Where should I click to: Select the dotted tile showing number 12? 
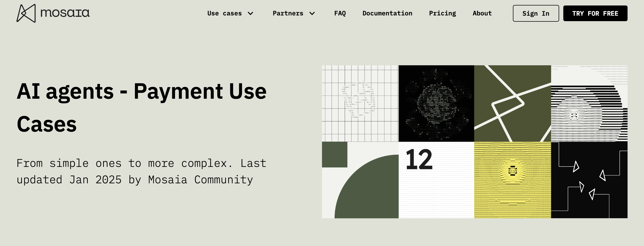pyautogui.click(x=436, y=180)
